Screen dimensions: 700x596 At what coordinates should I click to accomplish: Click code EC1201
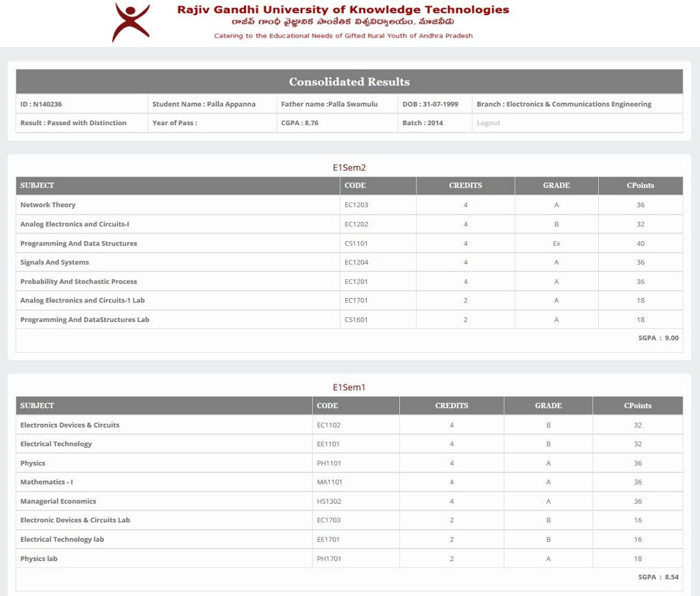(355, 282)
